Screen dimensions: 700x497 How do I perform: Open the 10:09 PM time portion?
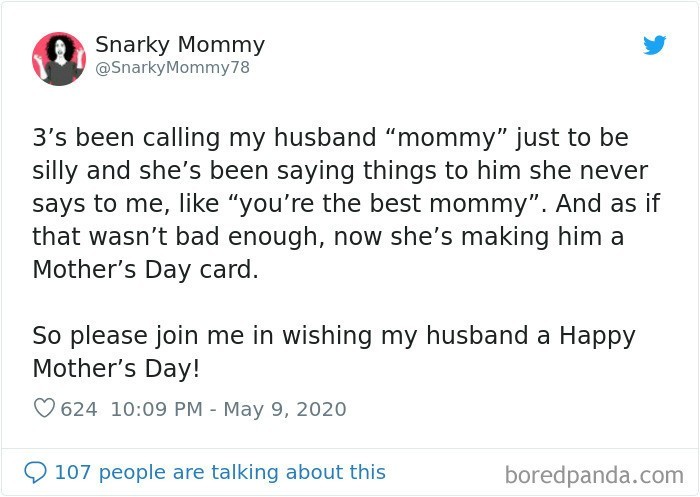pos(157,409)
